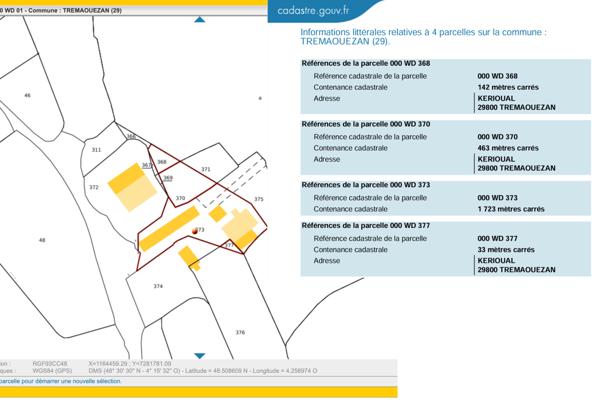Click the DMS latitude/longitude readout

(x=203, y=371)
